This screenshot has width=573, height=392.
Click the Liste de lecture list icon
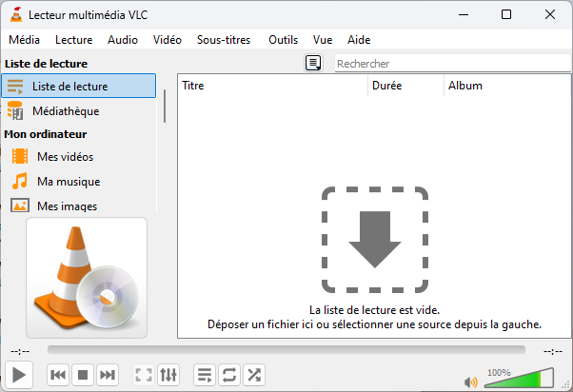tap(15, 87)
